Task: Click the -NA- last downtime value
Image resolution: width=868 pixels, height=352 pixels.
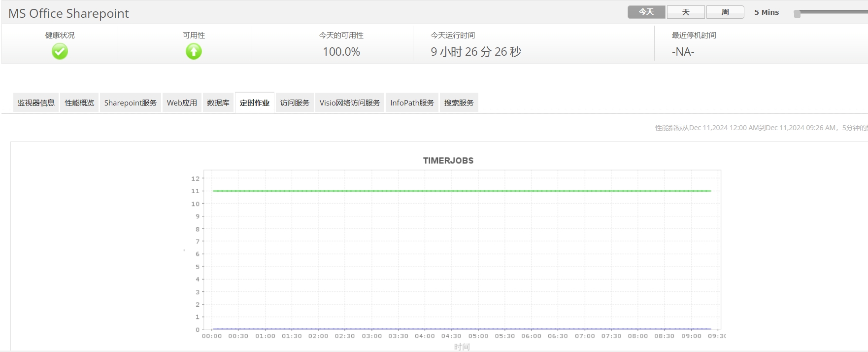Action: click(683, 52)
